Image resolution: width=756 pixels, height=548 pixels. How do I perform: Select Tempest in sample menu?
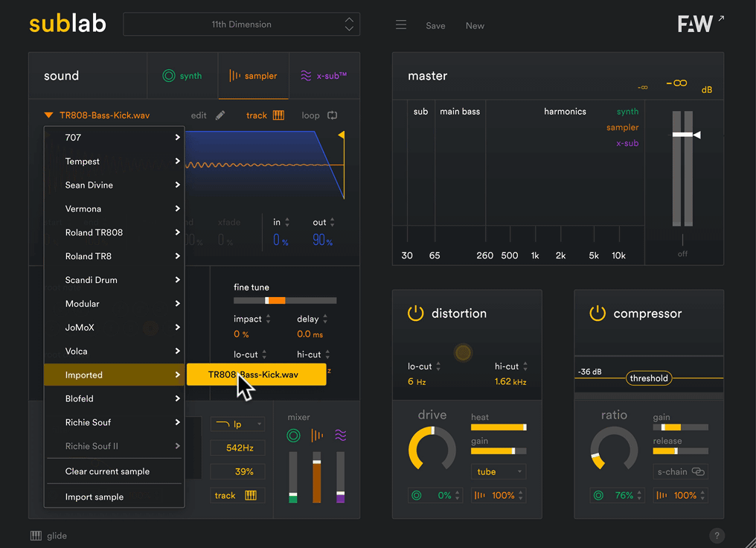point(115,161)
